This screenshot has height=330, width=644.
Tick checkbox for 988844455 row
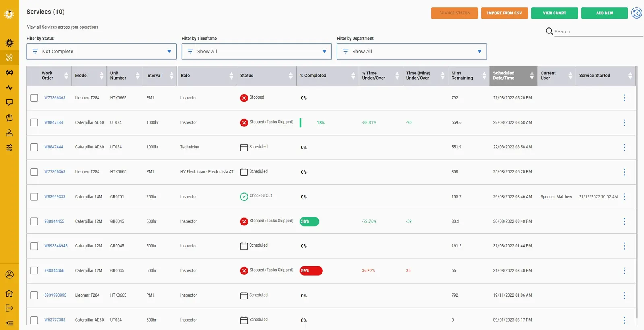click(34, 221)
